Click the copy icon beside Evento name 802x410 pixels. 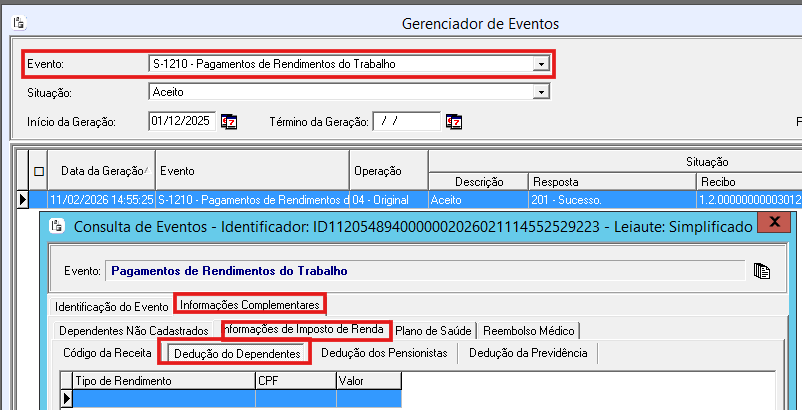tap(762, 270)
